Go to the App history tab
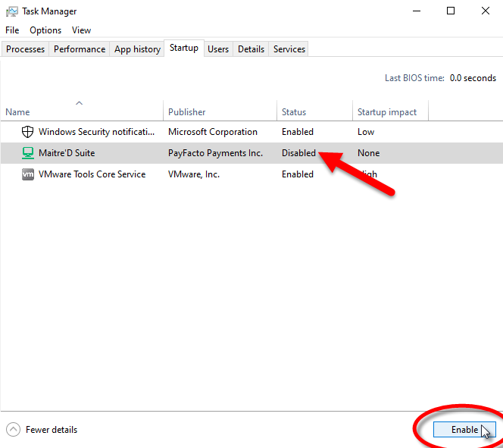Screen dimensions: 503x448 [x=137, y=49]
